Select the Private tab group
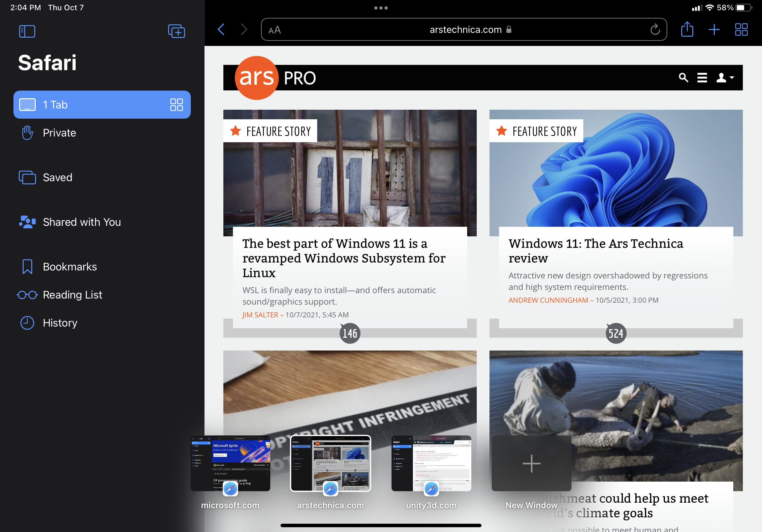 coord(59,133)
